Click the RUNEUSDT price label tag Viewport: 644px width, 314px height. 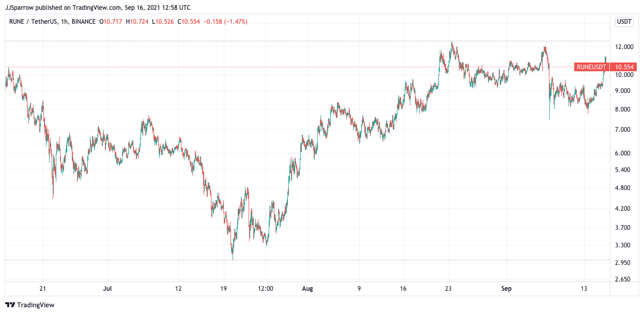click(x=591, y=67)
